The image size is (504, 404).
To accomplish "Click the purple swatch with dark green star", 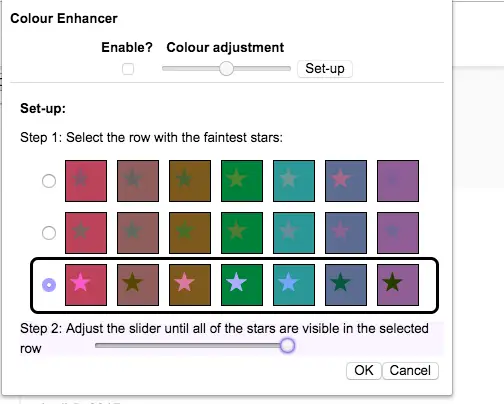I will pyautogui.click(x=398, y=285).
